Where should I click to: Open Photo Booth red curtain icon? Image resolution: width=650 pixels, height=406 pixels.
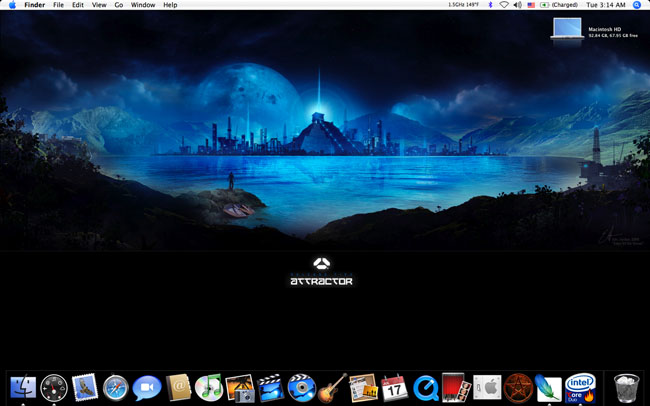tap(456, 388)
